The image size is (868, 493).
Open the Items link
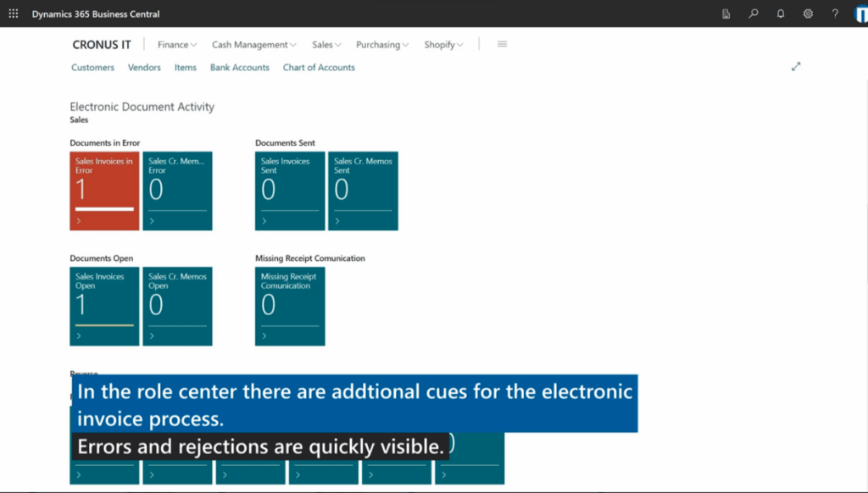click(186, 68)
